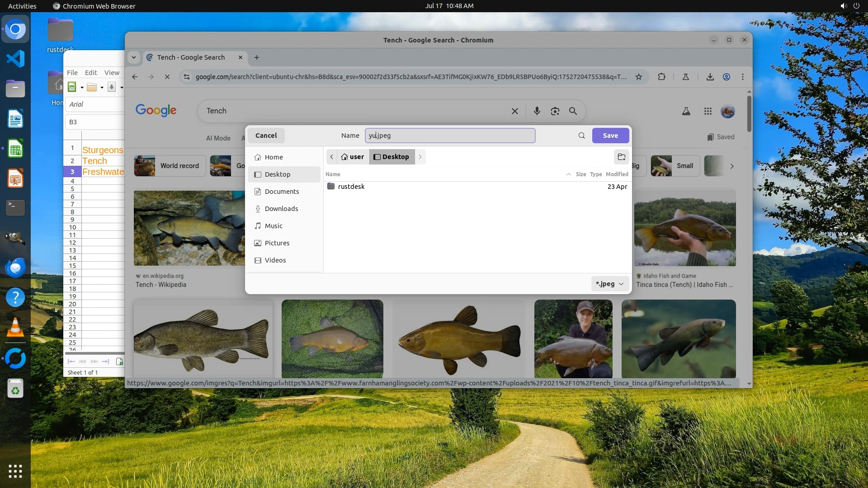This screenshot has width=868, height=488.
Task: Sort files by Name column header
Action: point(333,174)
